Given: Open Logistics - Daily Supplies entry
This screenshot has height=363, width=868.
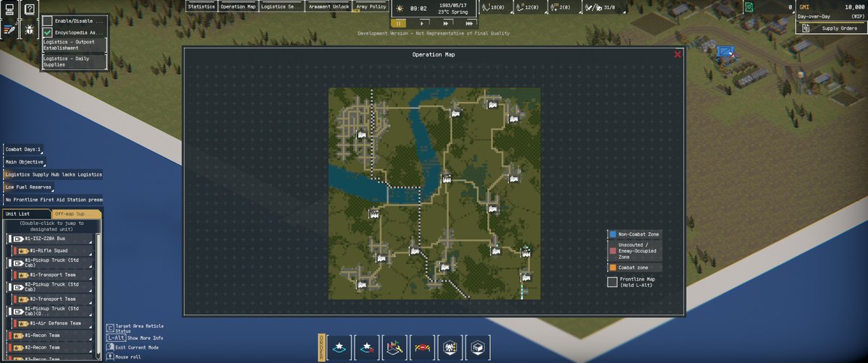Looking at the screenshot, I should [x=74, y=61].
